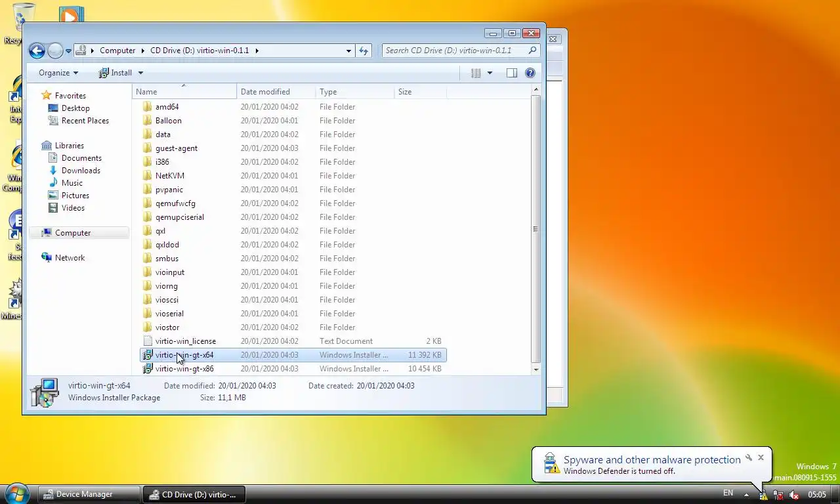This screenshot has width=840, height=504.
Task: Show hidden tray icons arrow
Action: 745,494
